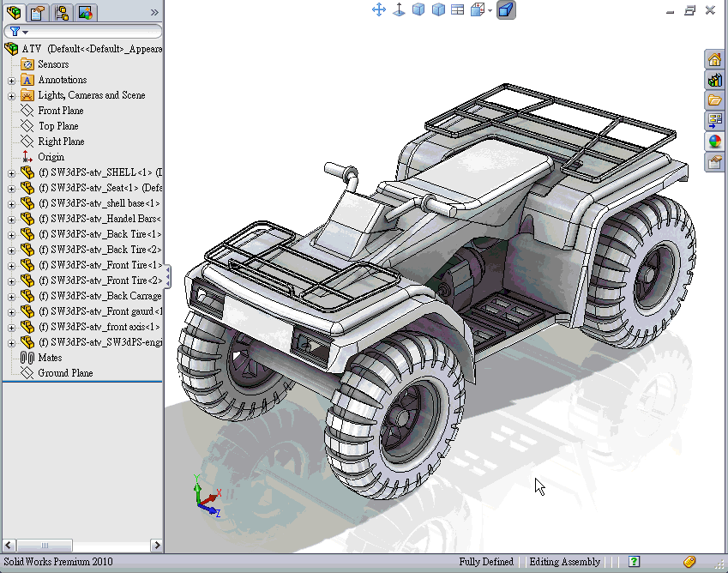728x573 pixels.
Task: Click the left arrow of tree scrollbar
Action: coord(9,545)
